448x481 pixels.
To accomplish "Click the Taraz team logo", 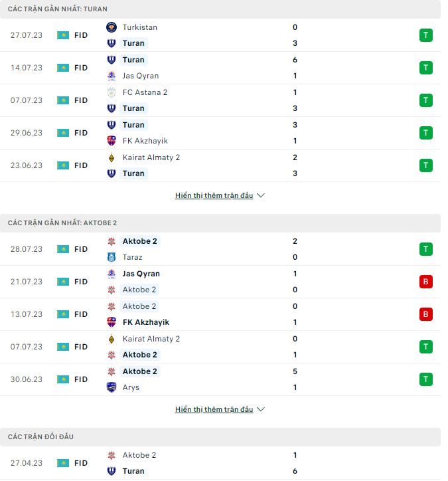I will point(112,257).
